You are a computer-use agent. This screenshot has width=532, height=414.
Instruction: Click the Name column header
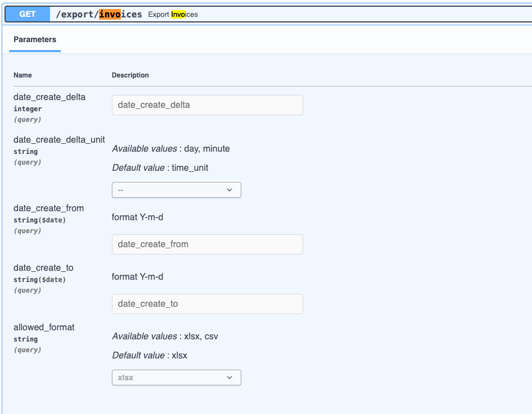(x=23, y=75)
